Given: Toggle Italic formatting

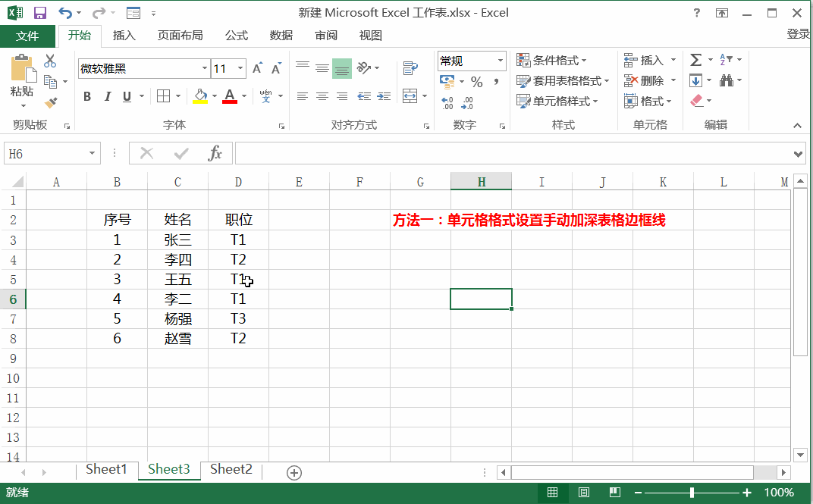Looking at the screenshot, I should tap(107, 96).
